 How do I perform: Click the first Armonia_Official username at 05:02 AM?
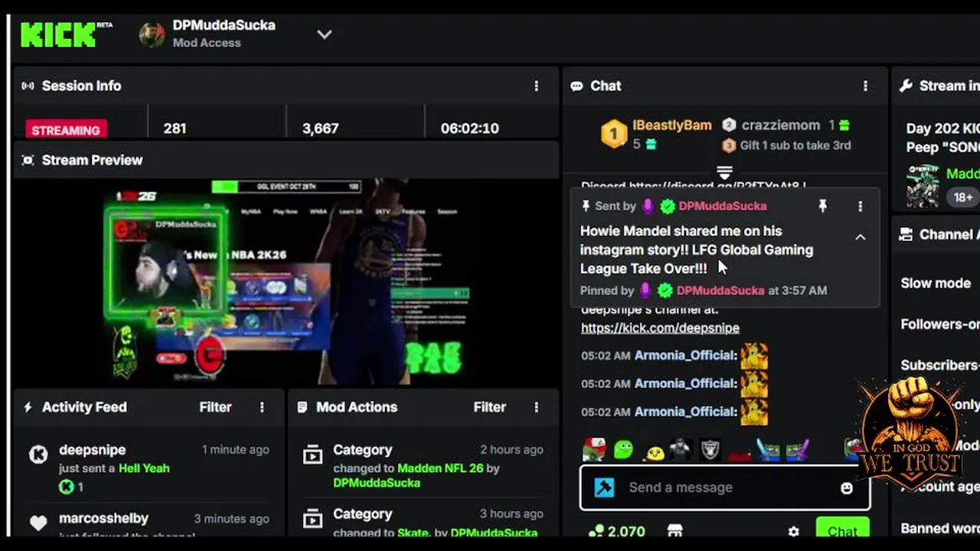(685, 355)
